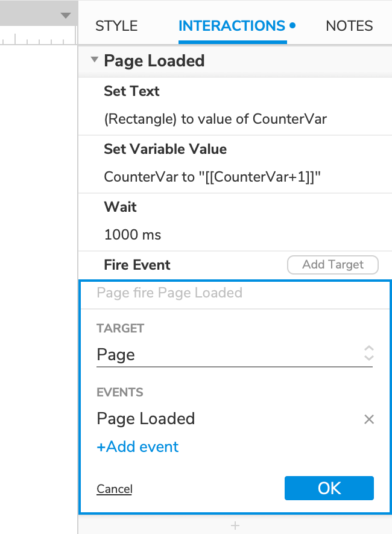
Task: Open the Set Variable Value action
Action: coord(165,149)
